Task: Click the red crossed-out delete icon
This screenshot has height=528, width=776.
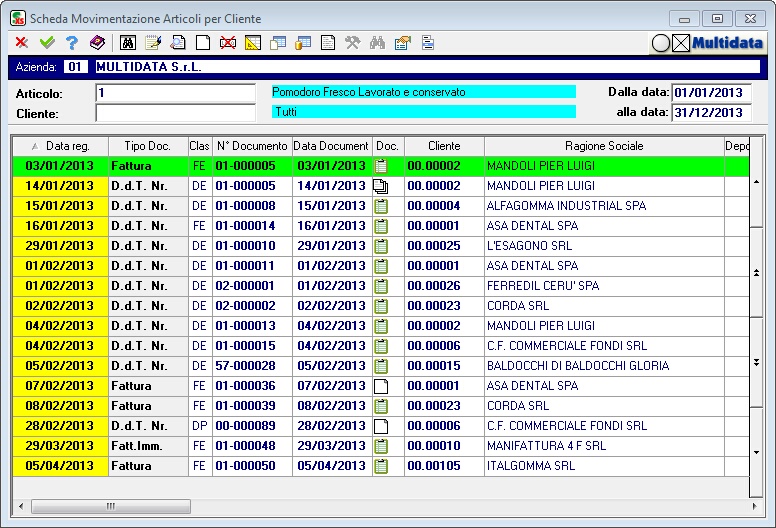Action: (228, 43)
